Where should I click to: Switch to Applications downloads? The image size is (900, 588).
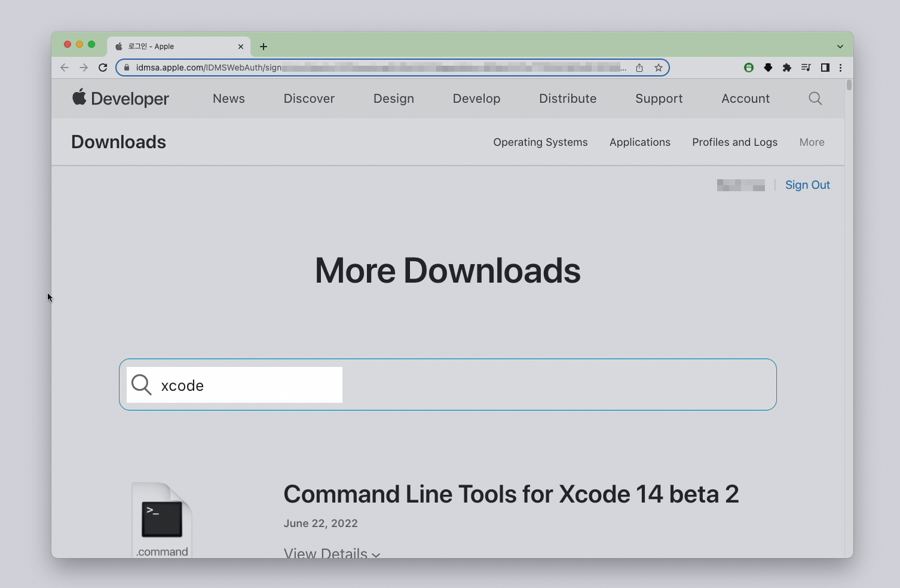click(640, 142)
